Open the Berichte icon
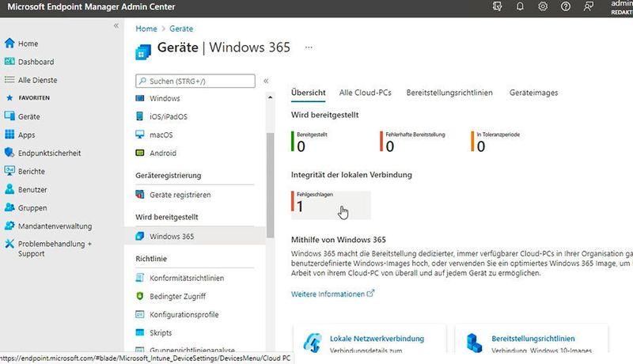The height and width of the screenshot is (364, 633). tap(9, 171)
